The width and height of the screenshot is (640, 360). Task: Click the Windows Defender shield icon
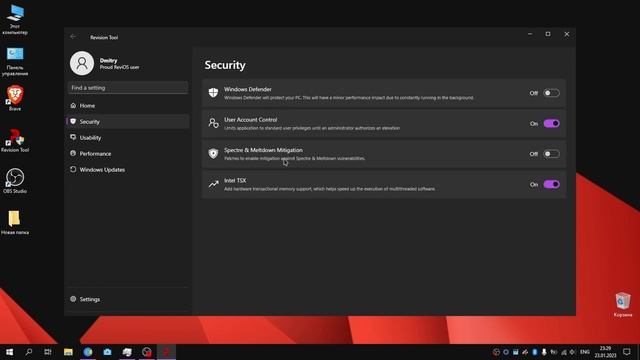pyautogui.click(x=213, y=93)
